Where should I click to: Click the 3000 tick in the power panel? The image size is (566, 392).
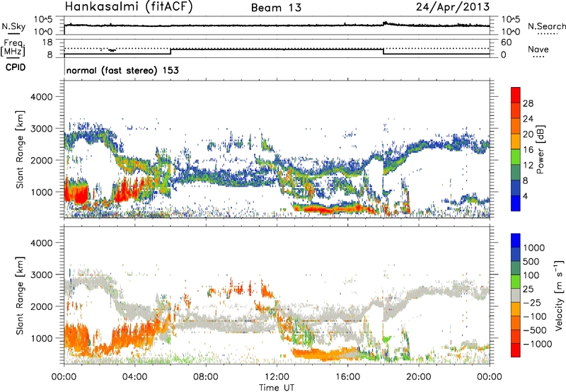pos(41,129)
